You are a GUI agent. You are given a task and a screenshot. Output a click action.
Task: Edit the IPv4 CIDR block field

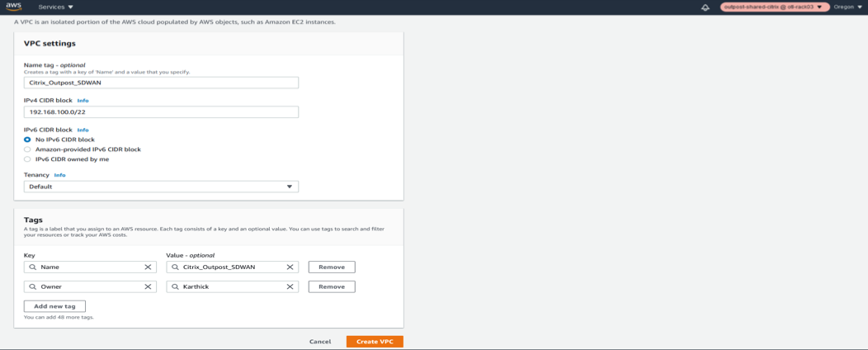161,112
